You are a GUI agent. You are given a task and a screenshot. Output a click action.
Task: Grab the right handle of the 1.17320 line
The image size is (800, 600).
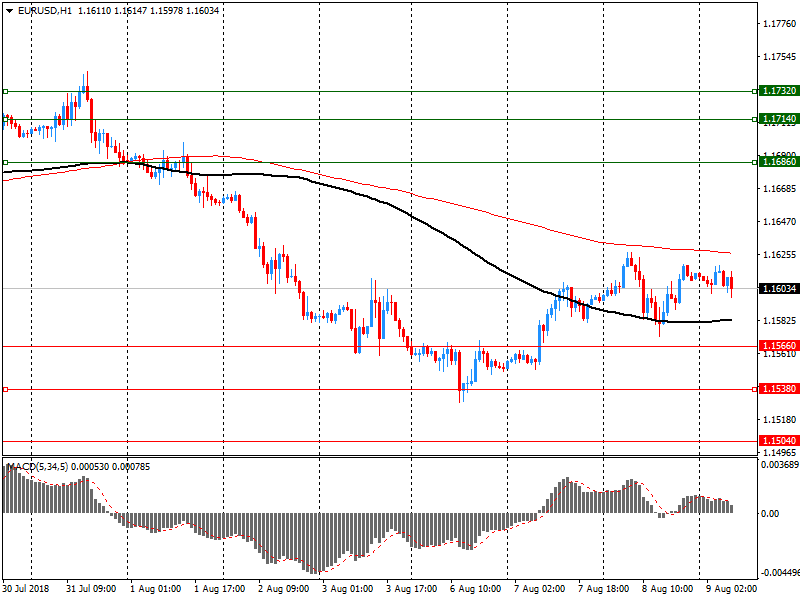(x=755, y=91)
